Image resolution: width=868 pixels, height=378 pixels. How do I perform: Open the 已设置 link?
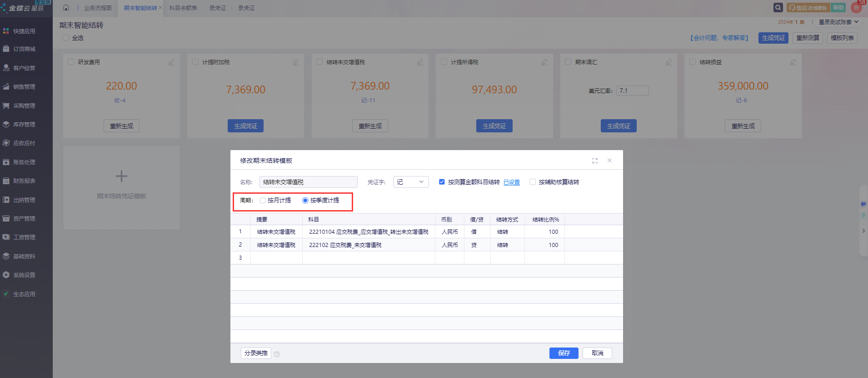512,182
